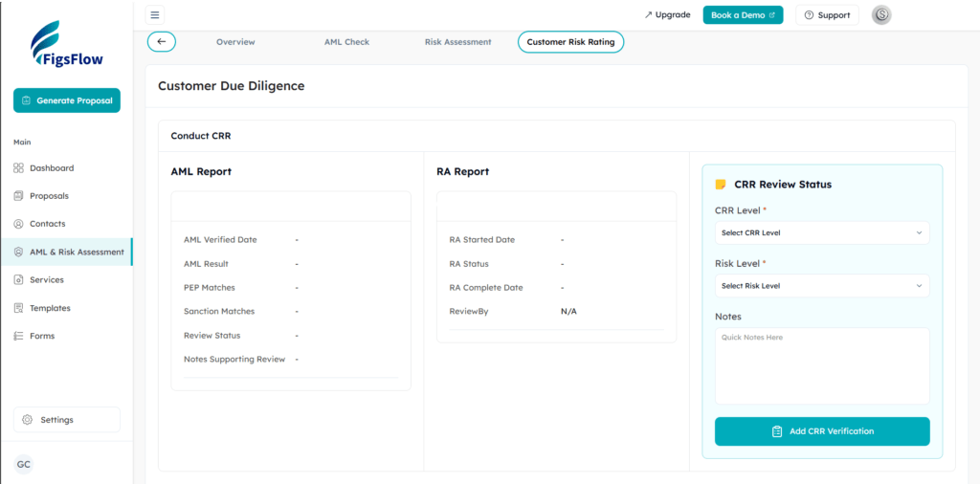Viewport: 980px width, 484px height.
Task: Click the yellow note icon by CRR Review Status
Action: pyautogui.click(x=721, y=185)
